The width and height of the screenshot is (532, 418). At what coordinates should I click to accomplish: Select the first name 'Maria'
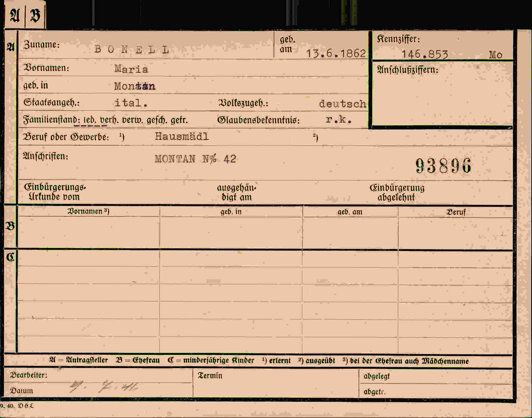[131, 69]
